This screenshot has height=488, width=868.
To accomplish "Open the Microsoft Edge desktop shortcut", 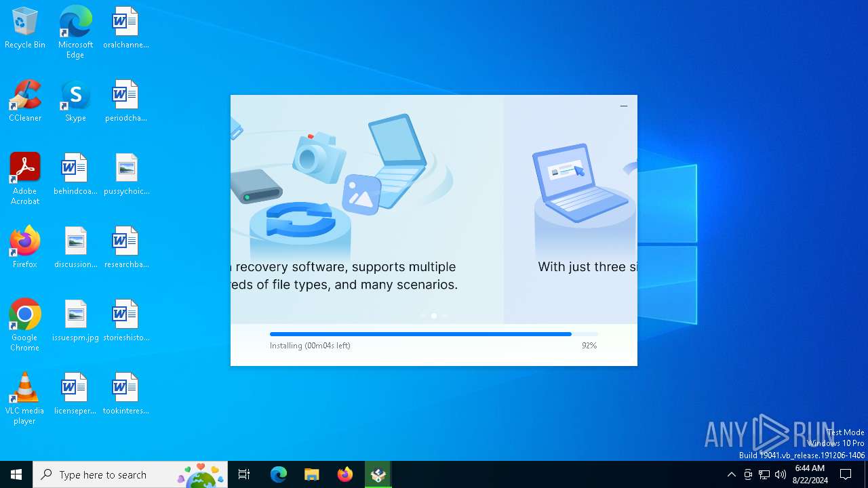I will [x=75, y=33].
